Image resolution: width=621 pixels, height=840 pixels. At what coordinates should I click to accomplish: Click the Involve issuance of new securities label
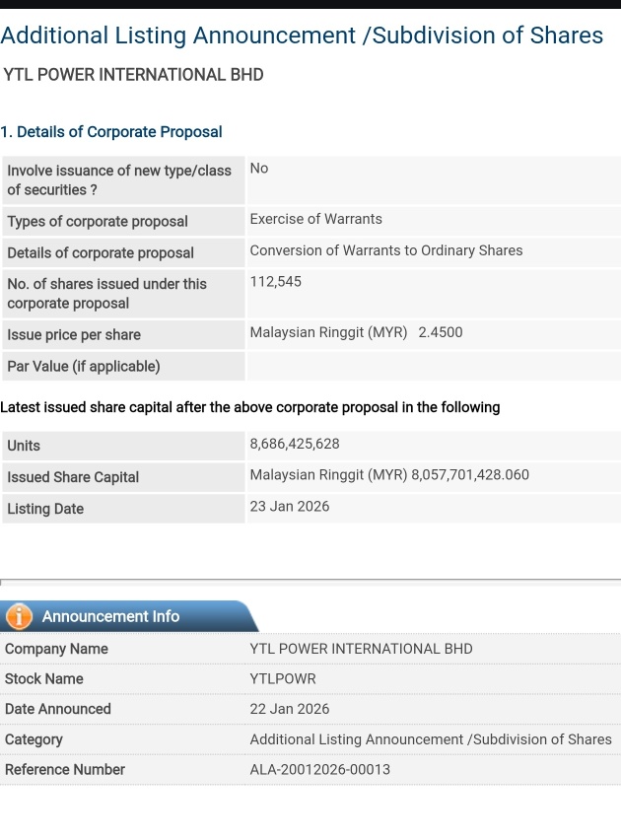pyautogui.click(x=119, y=180)
